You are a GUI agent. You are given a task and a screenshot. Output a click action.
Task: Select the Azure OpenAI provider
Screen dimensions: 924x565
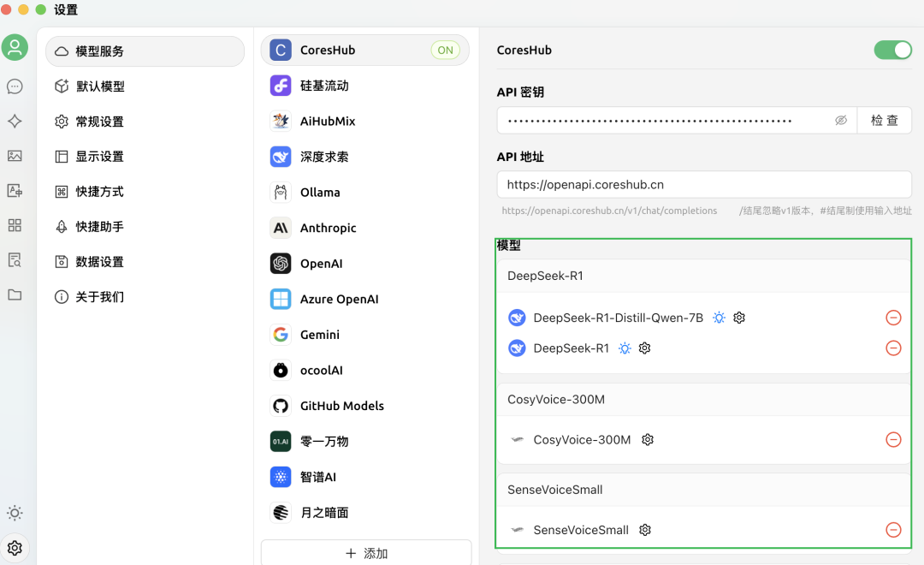(x=364, y=299)
